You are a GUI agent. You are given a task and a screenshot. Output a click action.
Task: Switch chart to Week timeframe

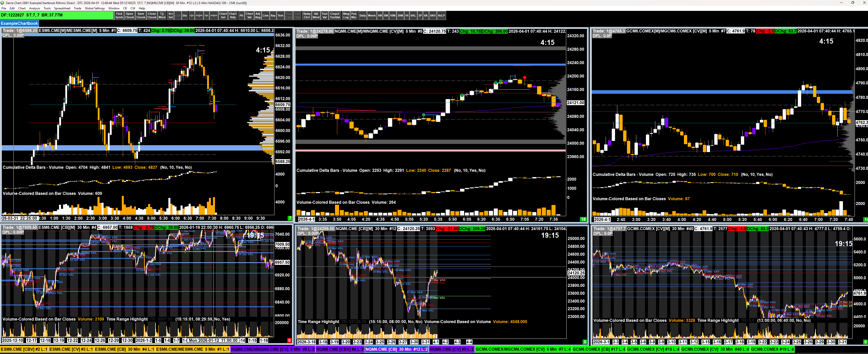pyautogui.click(x=372, y=15)
